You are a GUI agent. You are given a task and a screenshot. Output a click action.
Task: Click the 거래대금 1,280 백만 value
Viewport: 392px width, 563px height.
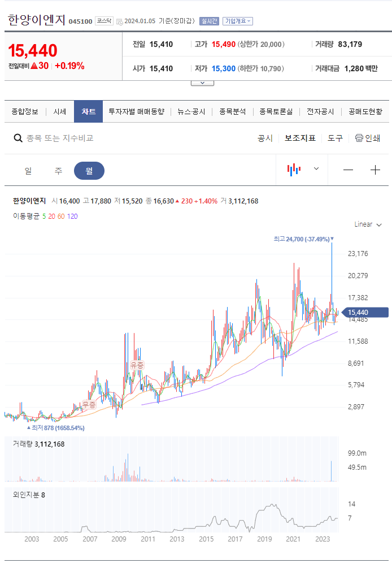pyautogui.click(x=361, y=68)
